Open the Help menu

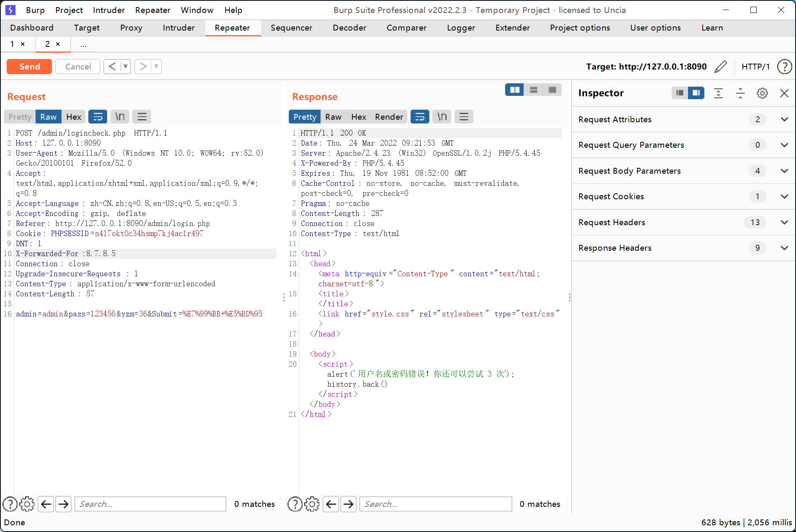[233, 10]
